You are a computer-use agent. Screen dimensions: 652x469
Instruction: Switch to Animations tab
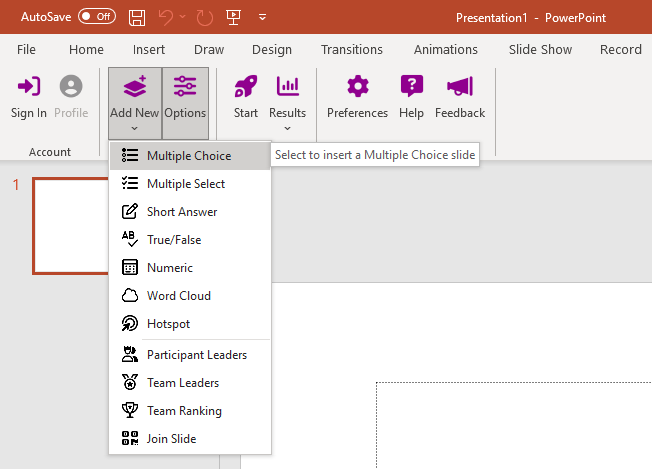tap(446, 49)
